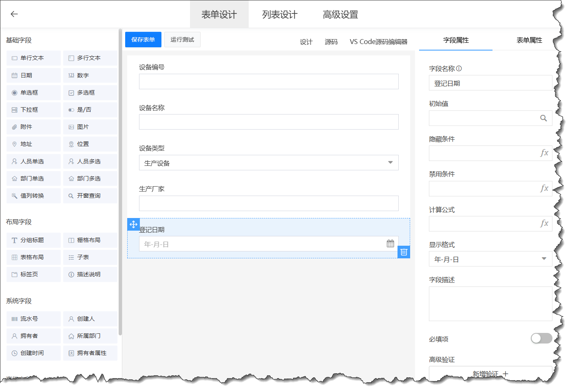Open the 表单属性 panel tab
Image resolution: width=572 pixels, height=392 pixels.
tap(529, 40)
